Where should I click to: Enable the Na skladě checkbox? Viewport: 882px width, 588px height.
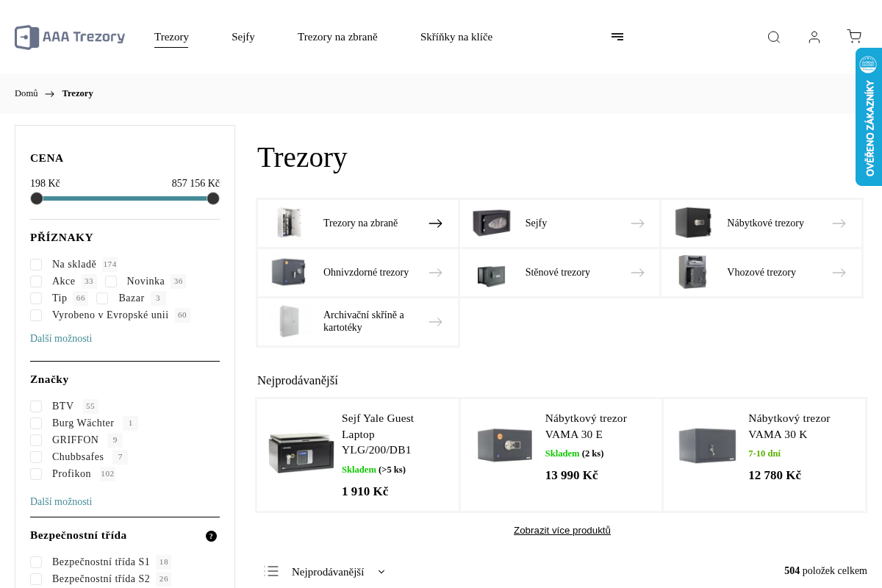tap(36, 265)
